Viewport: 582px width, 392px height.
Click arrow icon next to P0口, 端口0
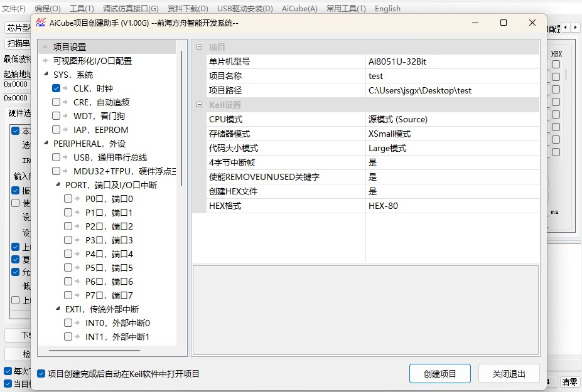click(x=77, y=199)
